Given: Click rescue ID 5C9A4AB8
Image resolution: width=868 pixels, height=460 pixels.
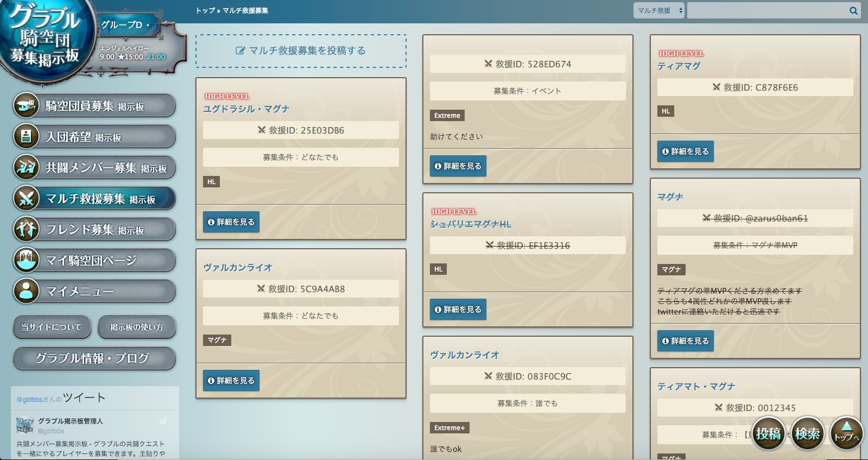Looking at the screenshot, I should point(301,289).
